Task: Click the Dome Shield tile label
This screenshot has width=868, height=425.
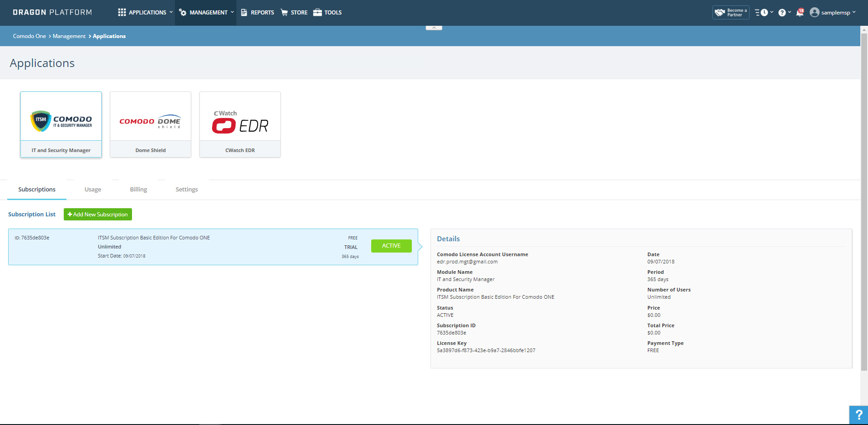Action: [x=151, y=150]
